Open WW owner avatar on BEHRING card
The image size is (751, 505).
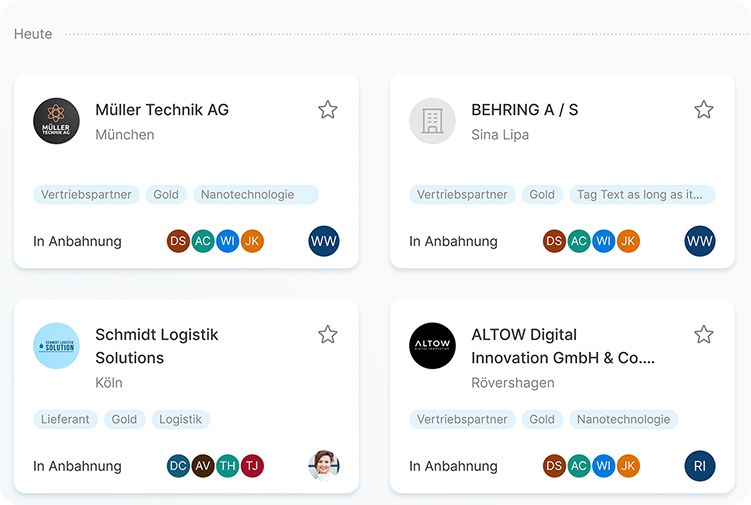(x=700, y=241)
